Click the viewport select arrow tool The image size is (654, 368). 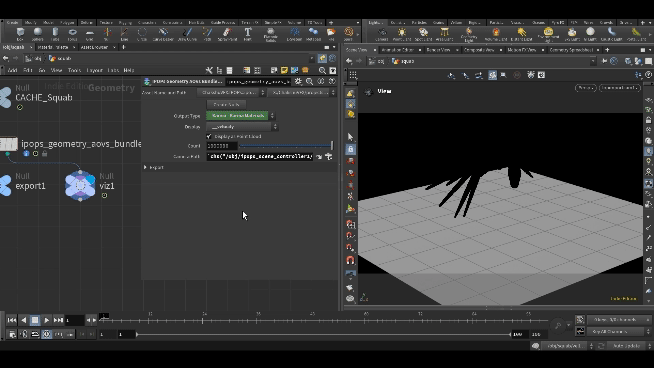pyautogui.click(x=350, y=137)
